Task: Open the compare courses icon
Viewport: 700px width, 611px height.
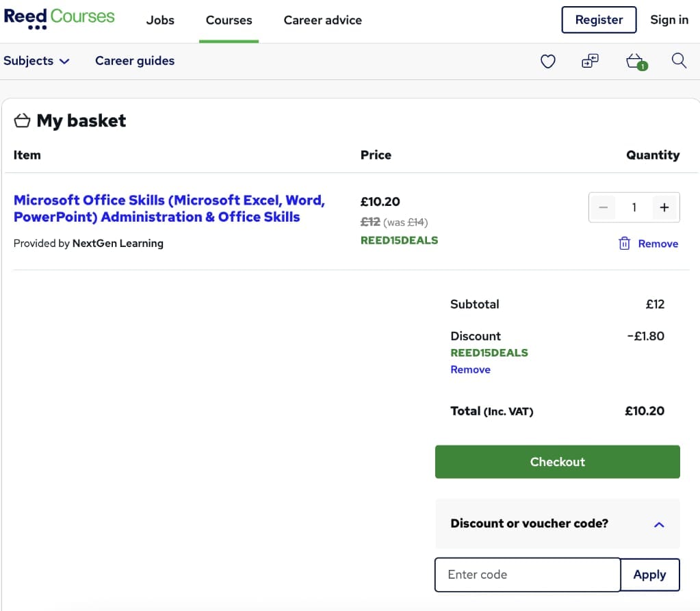Action: point(590,61)
